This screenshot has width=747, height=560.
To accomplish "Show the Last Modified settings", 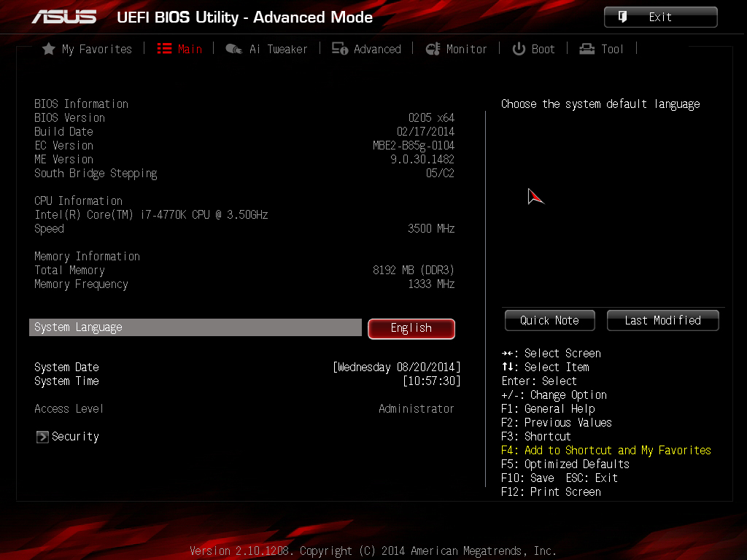I will coord(662,321).
